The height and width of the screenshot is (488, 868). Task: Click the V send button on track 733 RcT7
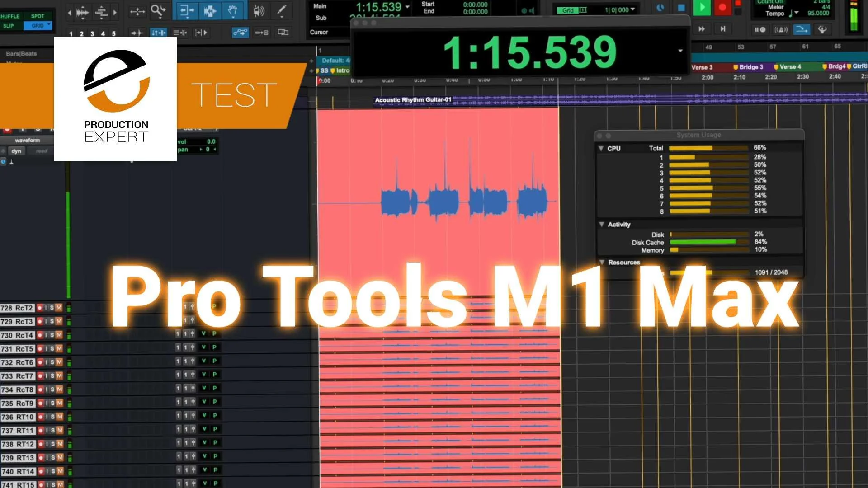point(204,374)
